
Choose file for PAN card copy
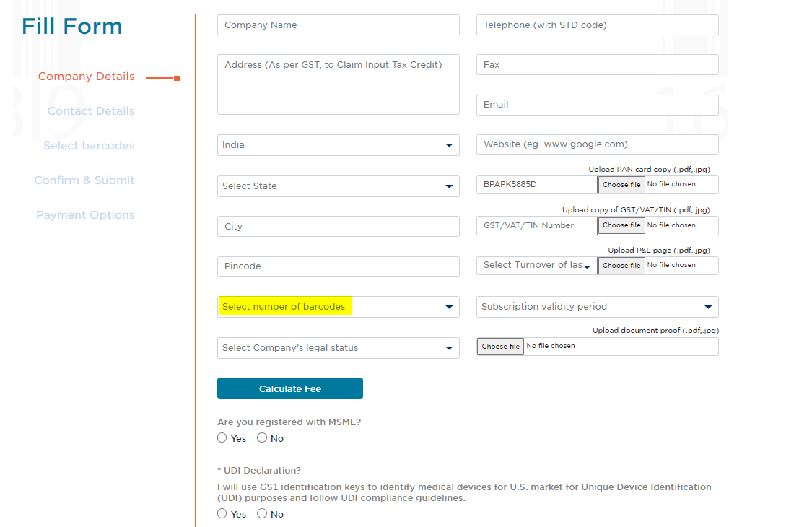tap(621, 185)
